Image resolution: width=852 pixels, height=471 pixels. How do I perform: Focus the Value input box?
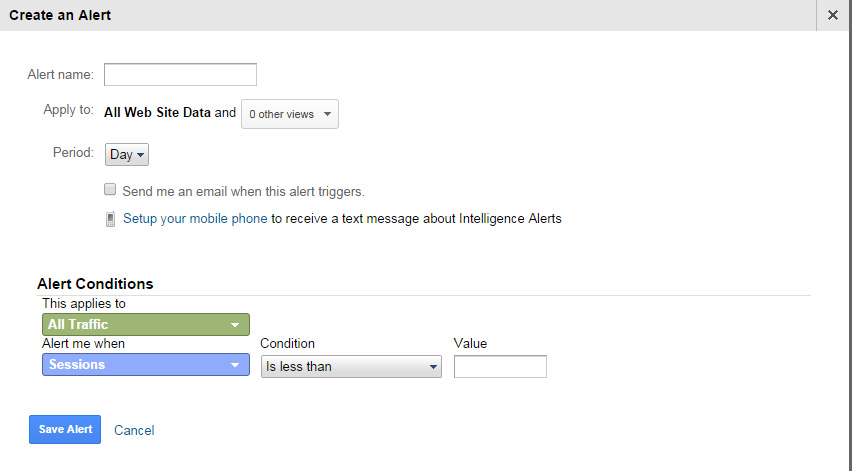coord(500,367)
